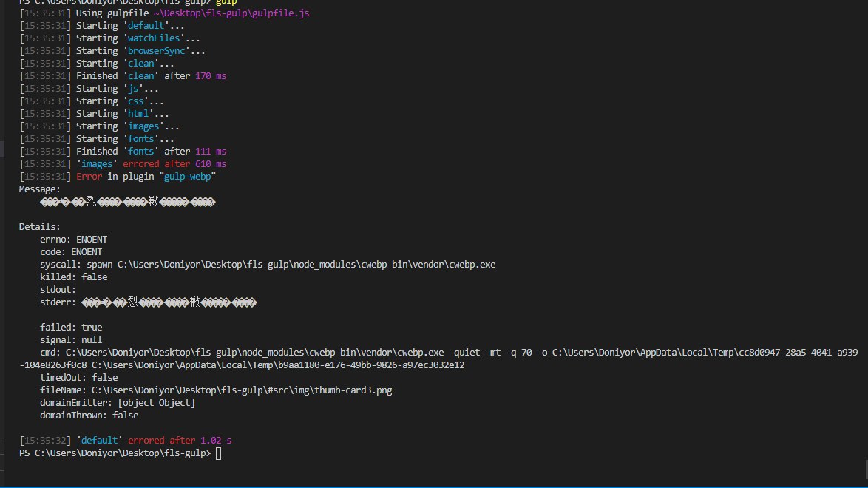Click the 'domainThrown: false' line
The width and height of the screenshot is (868, 488).
pyautogui.click(x=89, y=416)
